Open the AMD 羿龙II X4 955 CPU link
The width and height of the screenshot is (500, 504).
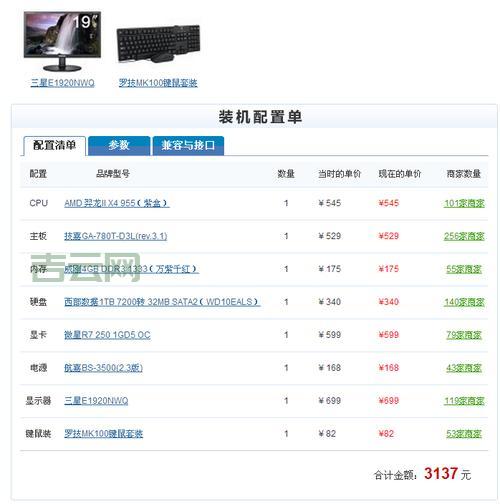pos(117,203)
